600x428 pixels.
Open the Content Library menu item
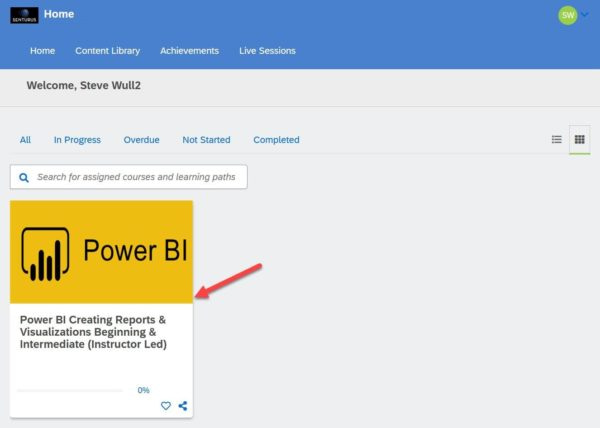click(x=107, y=51)
